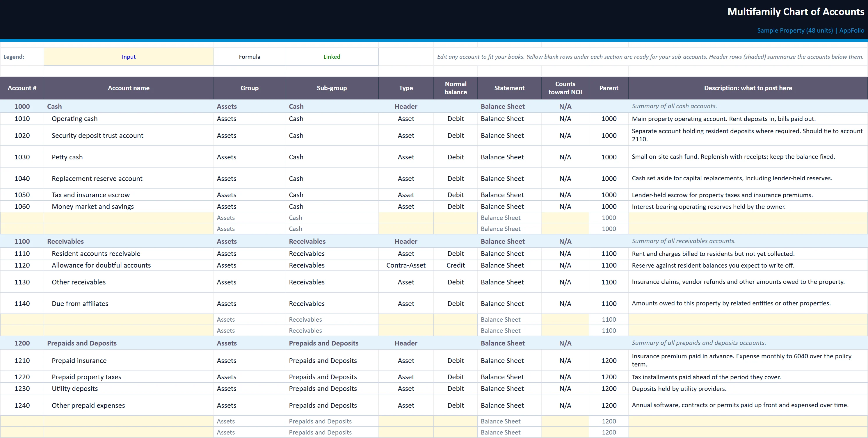Select the Operating cash account name
This screenshot has width=868, height=438.
(129, 119)
